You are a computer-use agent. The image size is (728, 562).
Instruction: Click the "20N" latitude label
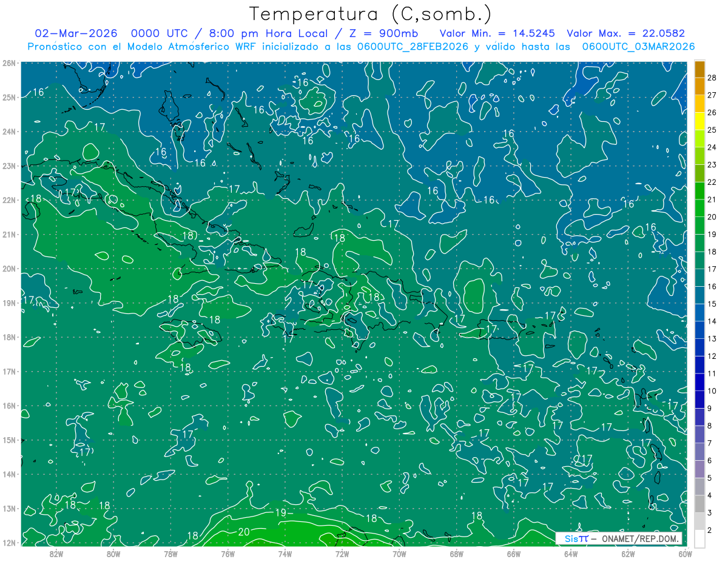[8, 269]
